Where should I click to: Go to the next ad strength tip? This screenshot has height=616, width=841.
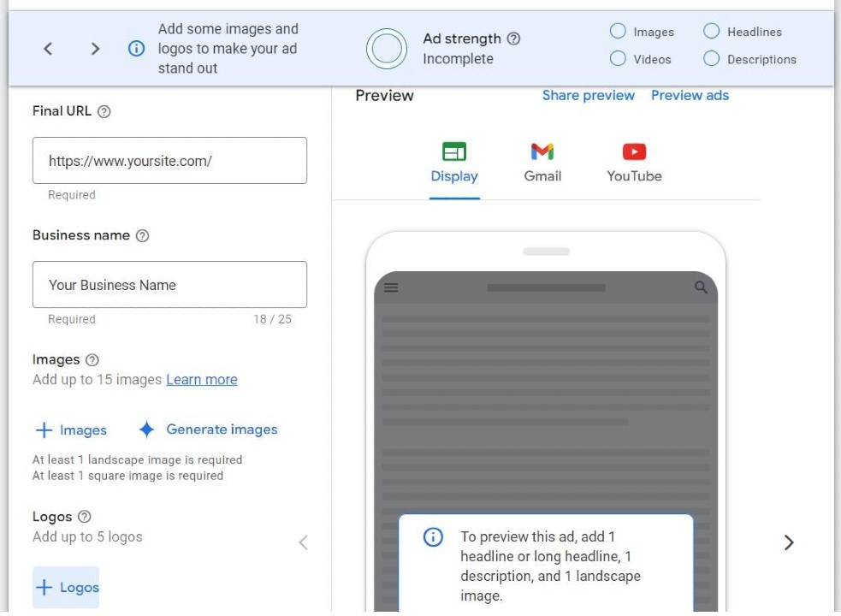(x=95, y=49)
